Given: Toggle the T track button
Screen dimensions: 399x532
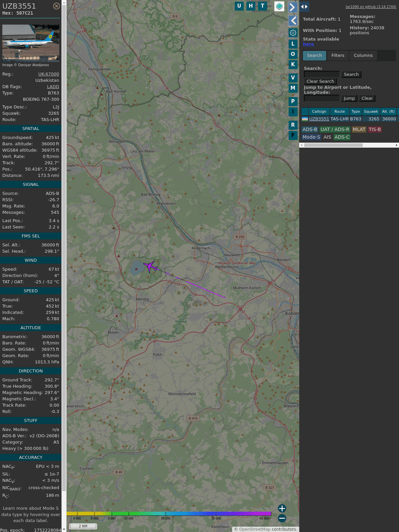Looking at the screenshot, I should [263, 6].
